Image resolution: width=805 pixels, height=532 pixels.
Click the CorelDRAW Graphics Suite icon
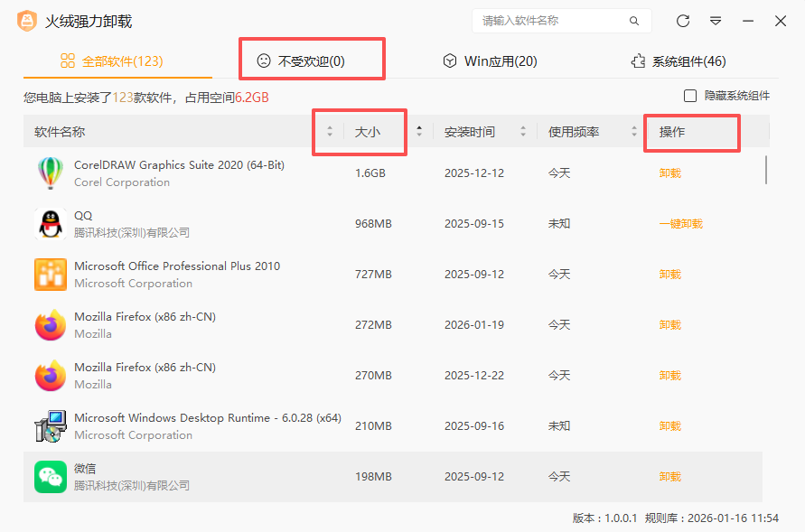click(51, 173)
